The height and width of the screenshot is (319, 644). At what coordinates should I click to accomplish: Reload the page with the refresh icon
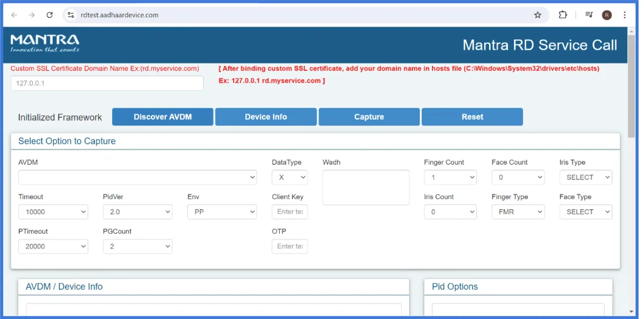coord(49,15)
